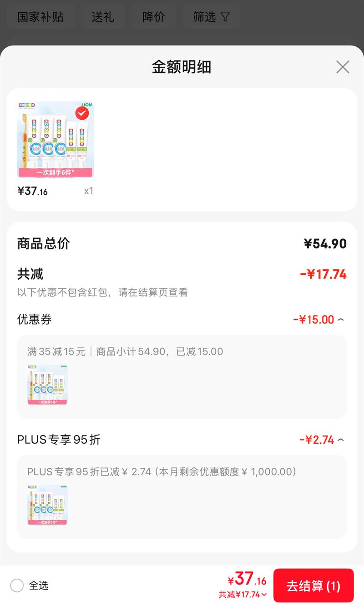Tap the -¥15.00 coupon discount amount
This screenshot has height=603, width=364.
313,319
